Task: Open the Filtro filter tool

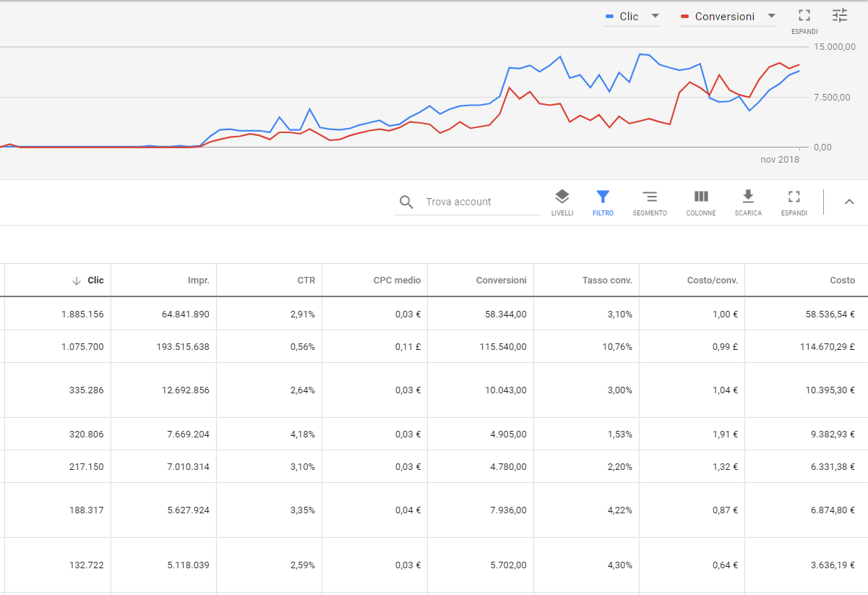Action: 603,197
